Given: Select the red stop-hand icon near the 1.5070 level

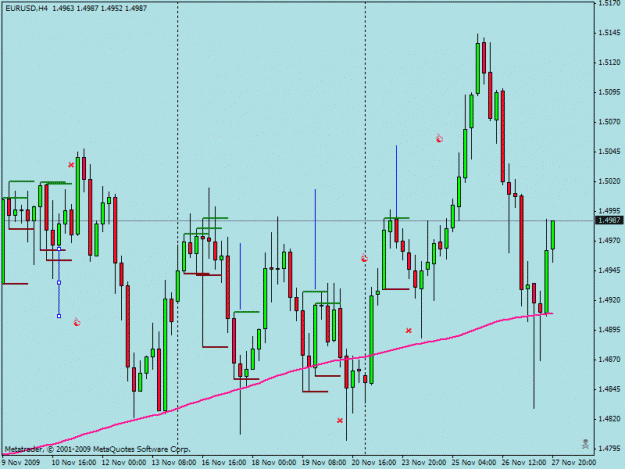Looking at the screenshot, I should (x=439, y=138).
